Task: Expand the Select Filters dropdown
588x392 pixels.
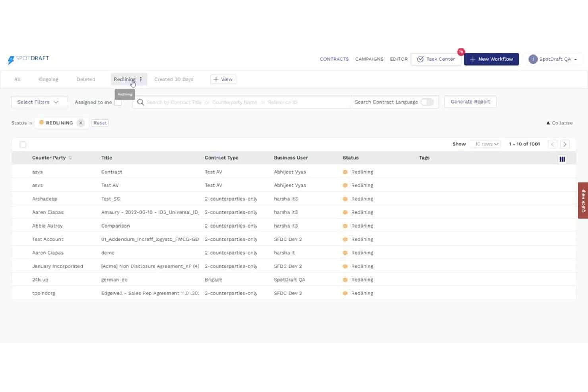Action: pyautogui.click(x=39, y=102)
